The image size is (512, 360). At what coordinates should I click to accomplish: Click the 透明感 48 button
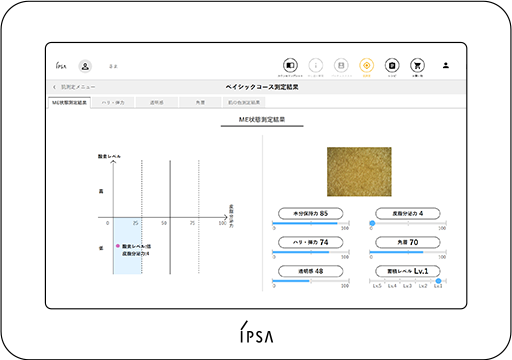[x=311, y=271]
